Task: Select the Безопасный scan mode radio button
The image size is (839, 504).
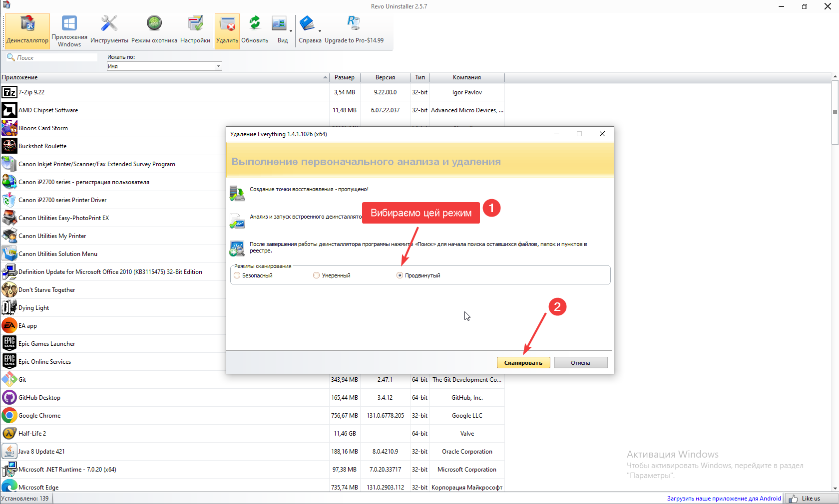Action: tap(237, 275)
